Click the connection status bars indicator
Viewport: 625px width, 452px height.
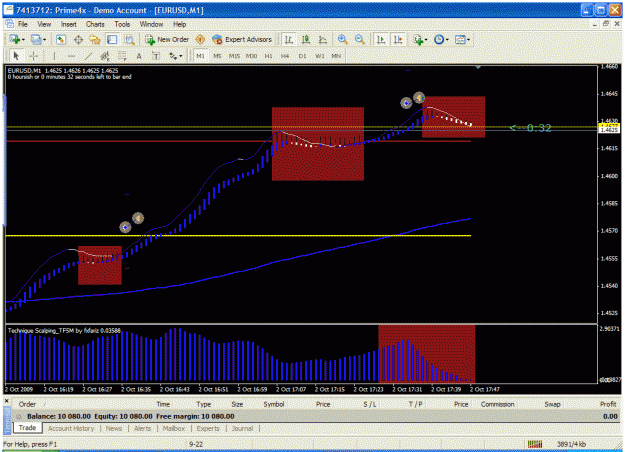(535, 444)
